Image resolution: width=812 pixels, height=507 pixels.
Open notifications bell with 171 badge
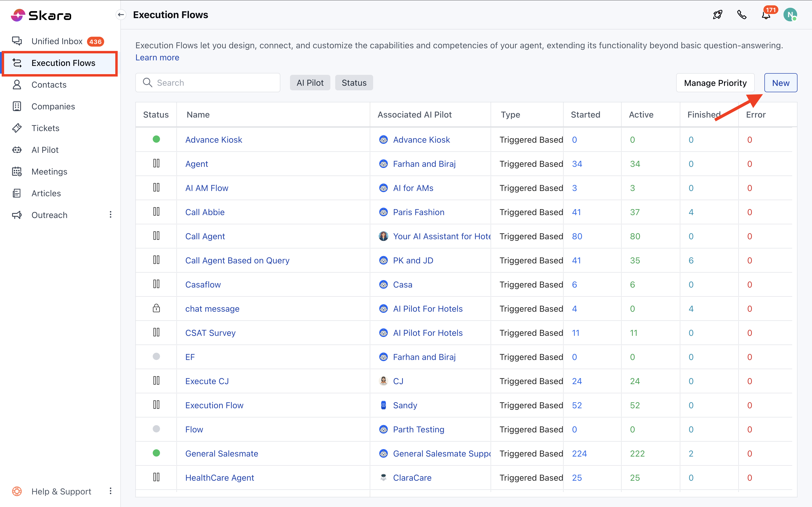coord(766,15)
